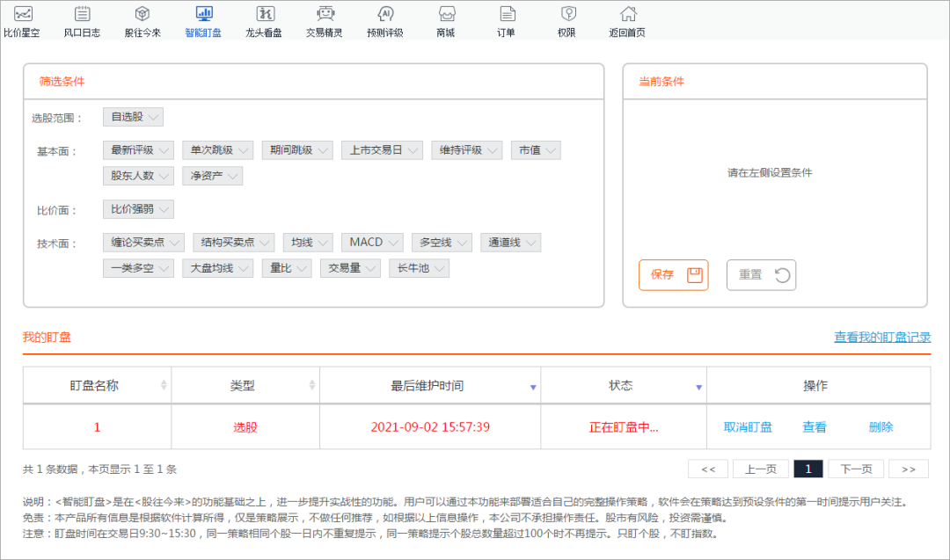Image resolution: width=950 pixels, height=560 pixels.
Task: Save current conditions with 保存 button
Action: (x=673, y=274)
